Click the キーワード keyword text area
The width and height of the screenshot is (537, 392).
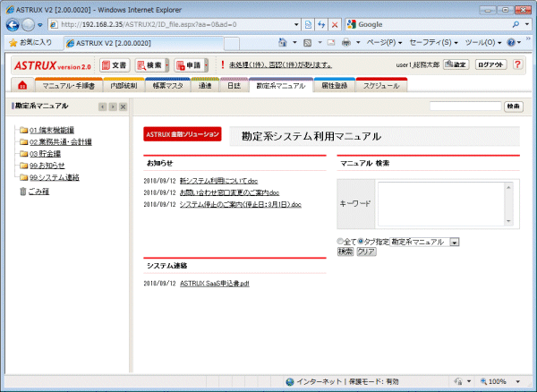[x=441, y=204]
